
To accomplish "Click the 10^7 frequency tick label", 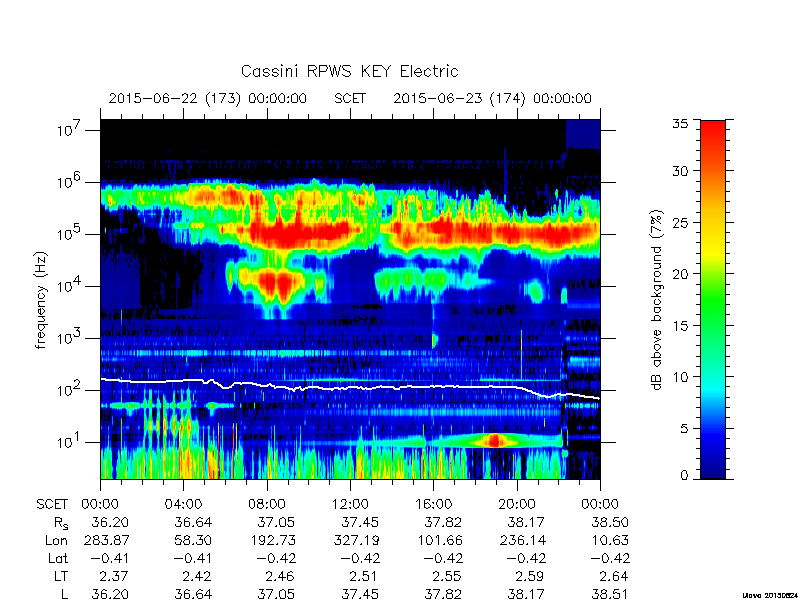I will tap(69, 129).
